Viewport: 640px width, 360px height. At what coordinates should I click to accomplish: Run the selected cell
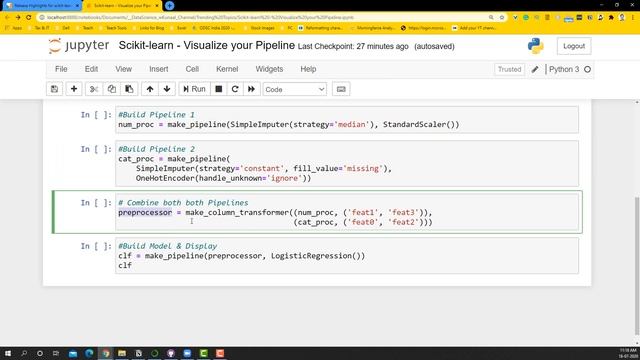(194, 89)
